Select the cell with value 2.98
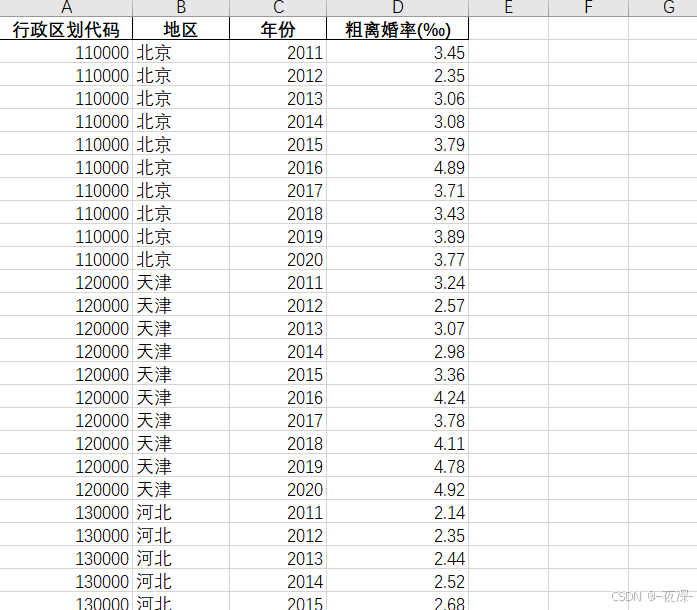This screenshot has width=697, height=610. 398,352
